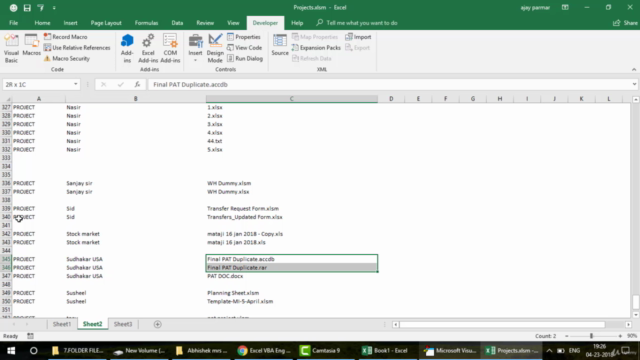
Task: Expand the Name Box dropdown
Action: (x=76, y=84)
